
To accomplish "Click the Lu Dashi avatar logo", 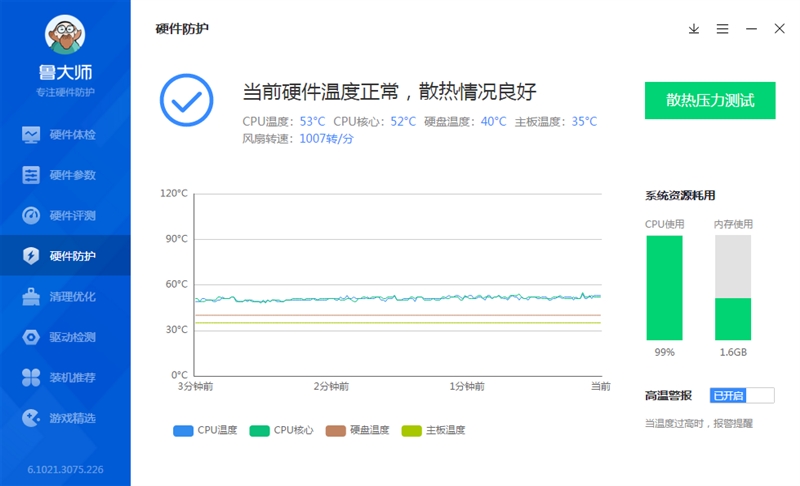I will pos(65,35).
